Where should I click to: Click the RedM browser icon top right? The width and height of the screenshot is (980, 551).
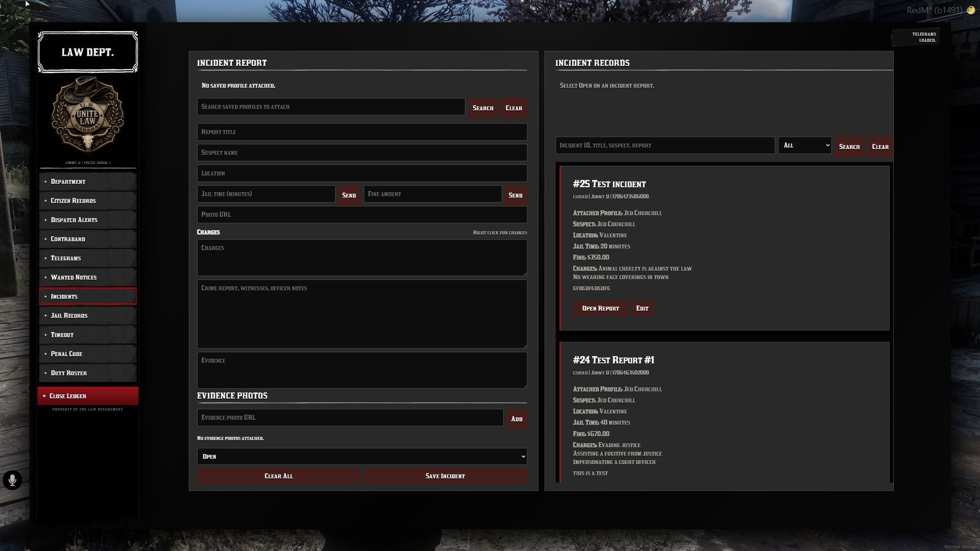tap(970, 10)
